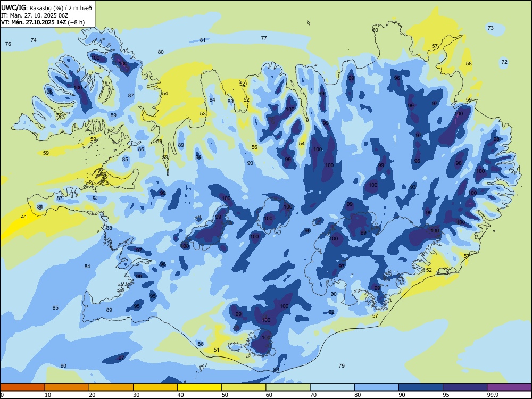This screenshot has height=399, width=532.
Task: Click the legend scale label '70'
Action: coord(313,395)
